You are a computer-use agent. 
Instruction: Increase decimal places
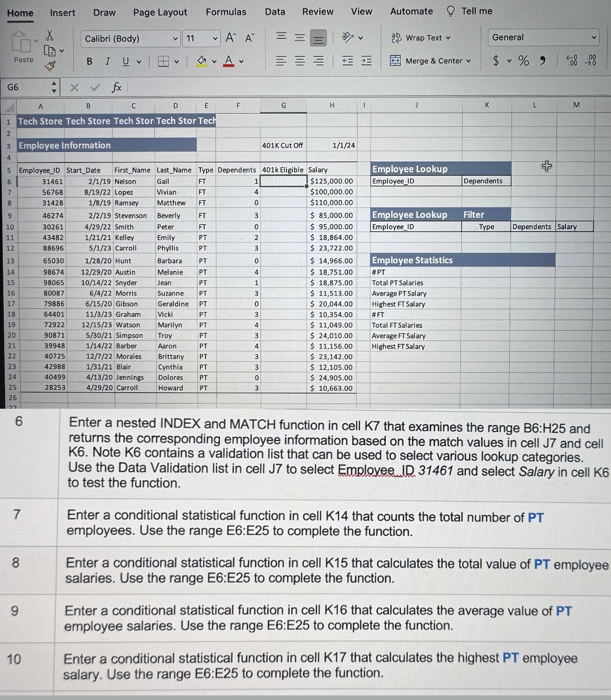click(x=572, y=60)
